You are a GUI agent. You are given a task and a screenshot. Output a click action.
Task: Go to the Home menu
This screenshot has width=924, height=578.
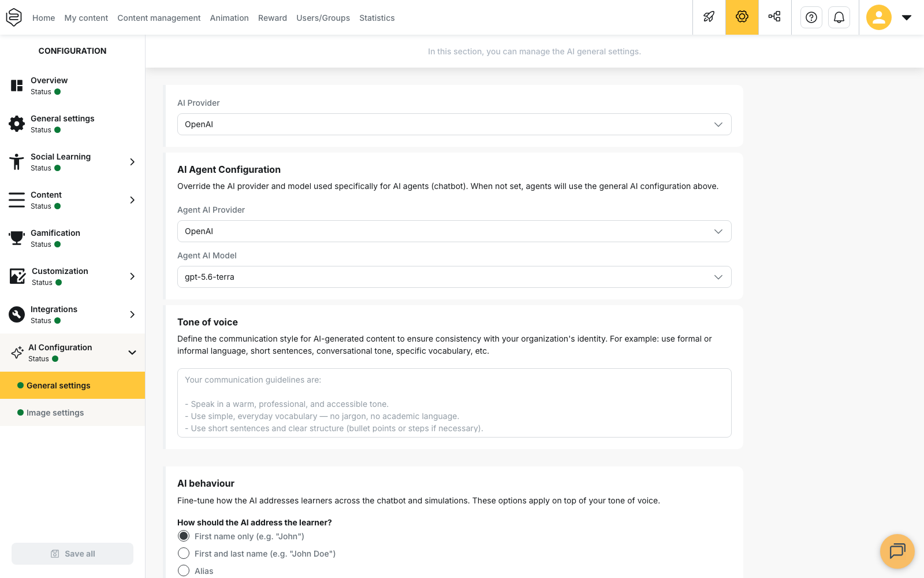(44, 18)
